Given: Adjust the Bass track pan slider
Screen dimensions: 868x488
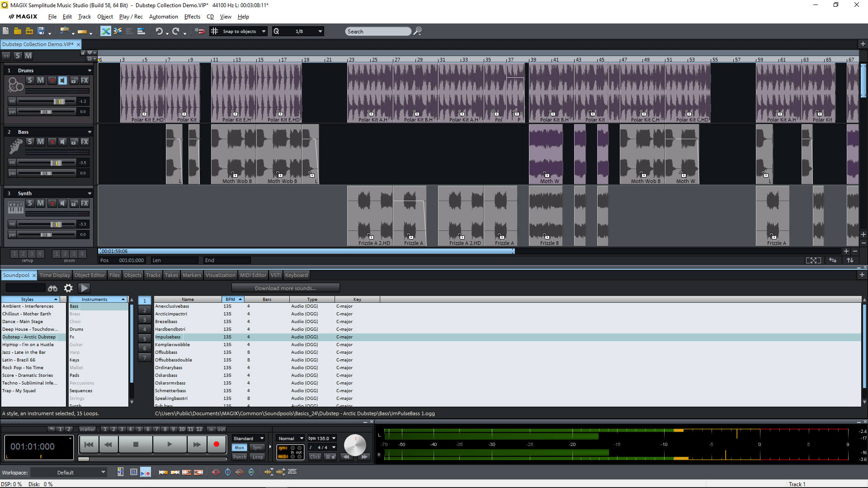Looking at the screenshot, I should coord(47,173).
